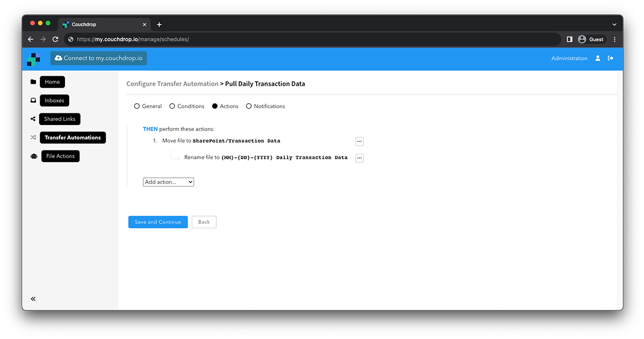Click the Save and Continue button
The image size is (644, 339).
coord(158,222)
